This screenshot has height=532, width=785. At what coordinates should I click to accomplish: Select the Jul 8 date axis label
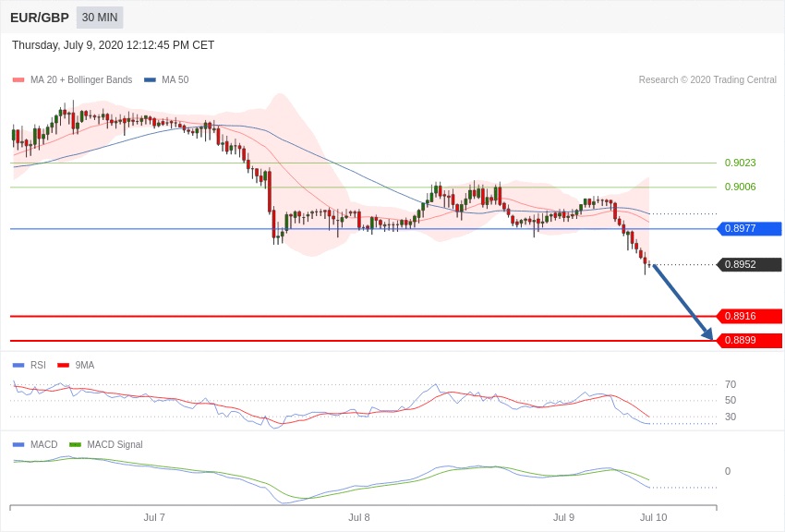[x=359, y=518]
